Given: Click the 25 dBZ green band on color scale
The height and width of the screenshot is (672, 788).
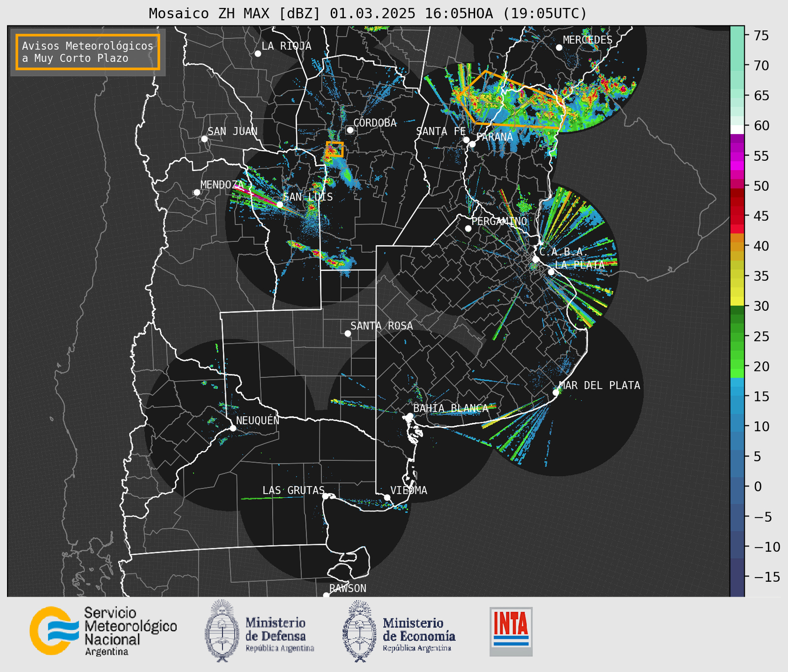Looking at the screenshot, I should pos(737,336).
